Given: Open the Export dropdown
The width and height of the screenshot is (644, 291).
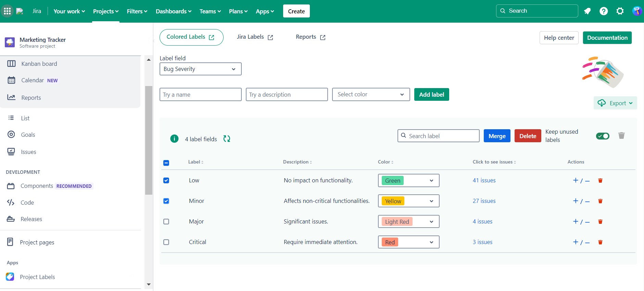Looking at the screenshot, I should [615, 103].
